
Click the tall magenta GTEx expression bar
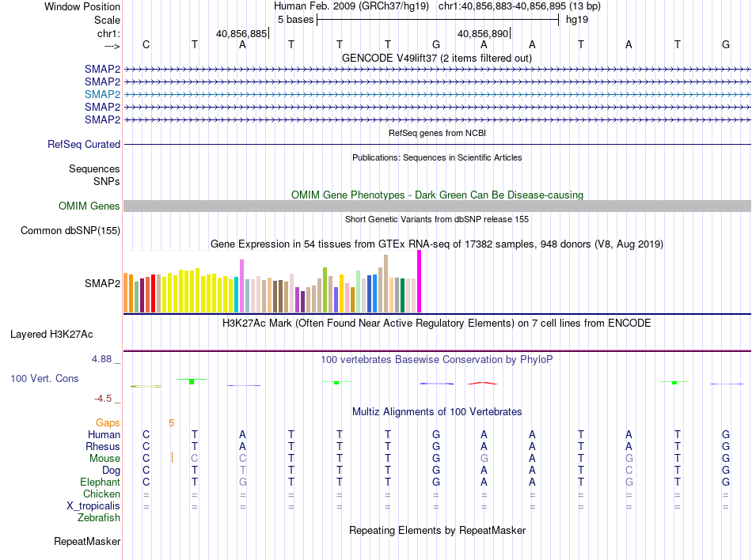pyautogui.click(x=420, y=282)
